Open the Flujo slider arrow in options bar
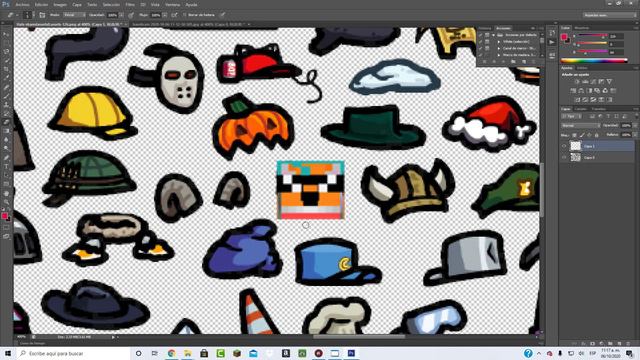The height and width of the screenshot is (360, 640). pos(164,15)
